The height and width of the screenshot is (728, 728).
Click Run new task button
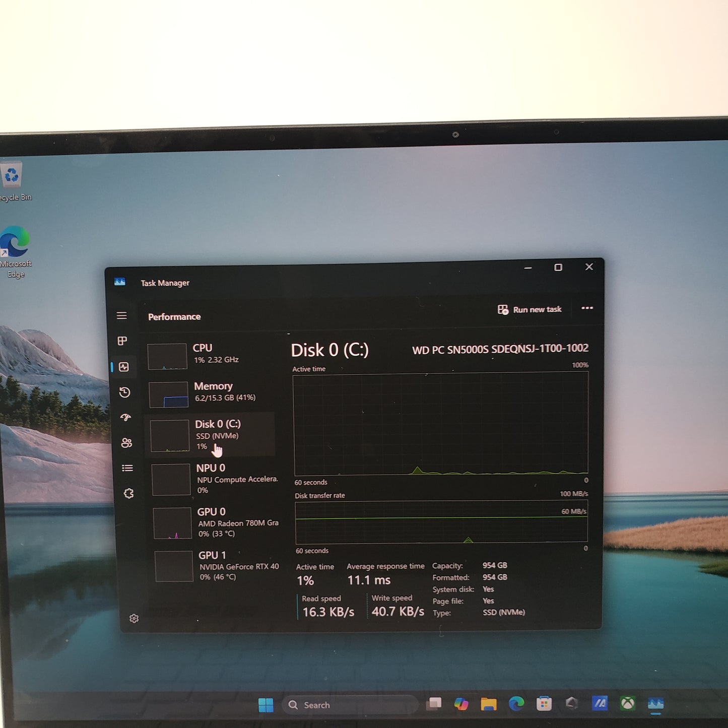click(530, 309)
